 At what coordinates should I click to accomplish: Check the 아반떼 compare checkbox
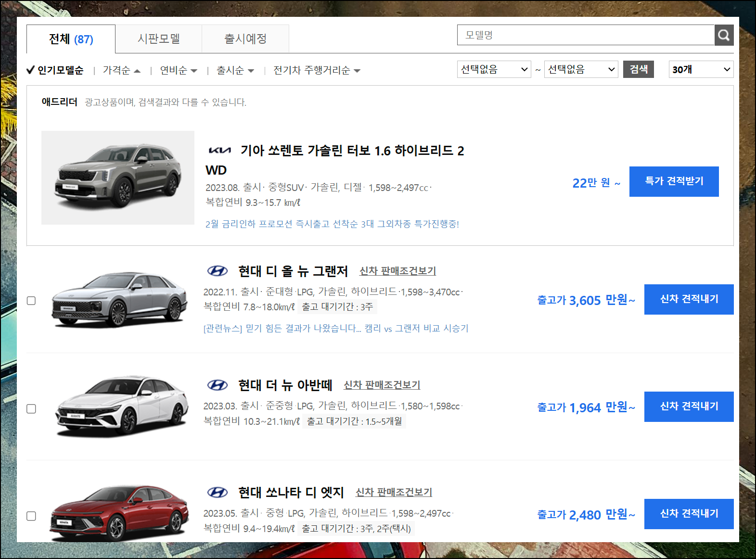(x=31, y=409)
